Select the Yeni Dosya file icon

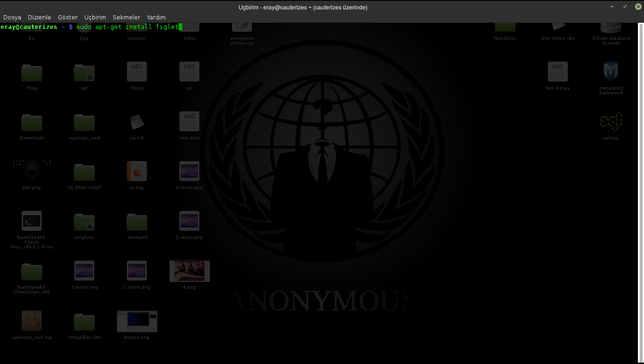(558, 72)
